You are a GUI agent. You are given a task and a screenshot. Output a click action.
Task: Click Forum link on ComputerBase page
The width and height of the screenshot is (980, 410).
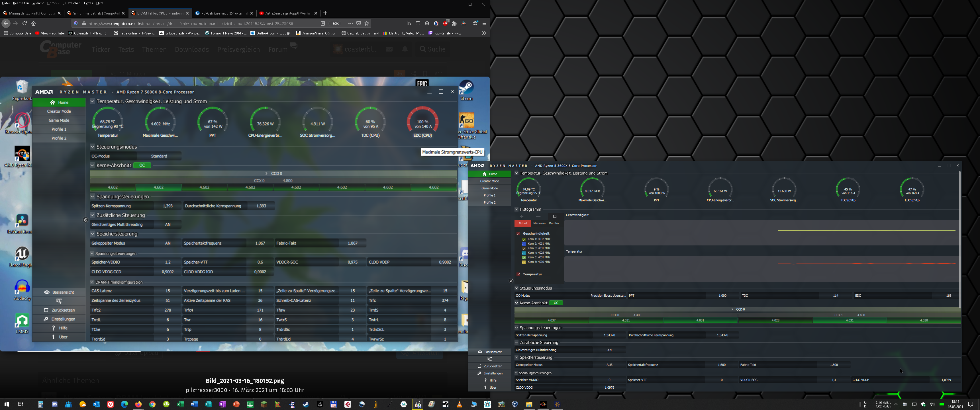pos(277,50)
